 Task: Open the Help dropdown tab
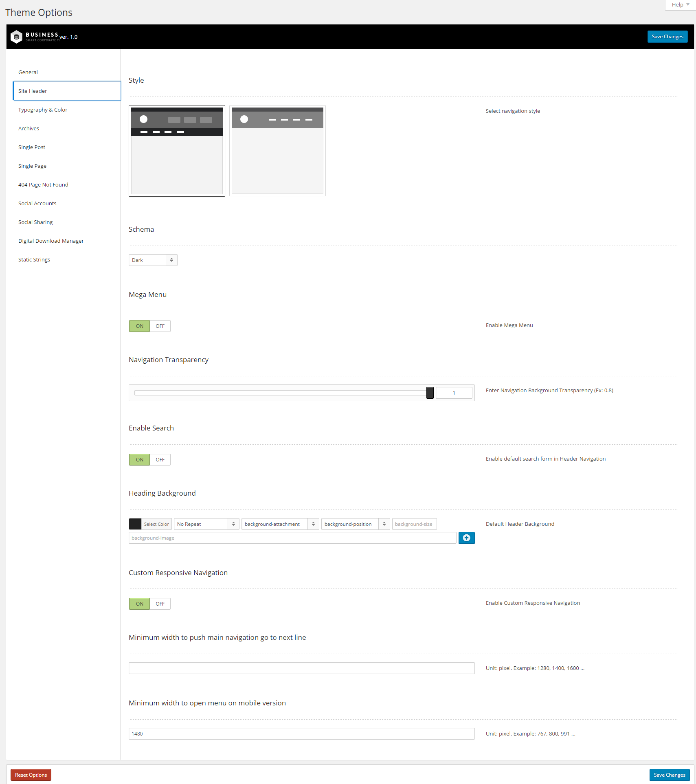pos(680,5)
